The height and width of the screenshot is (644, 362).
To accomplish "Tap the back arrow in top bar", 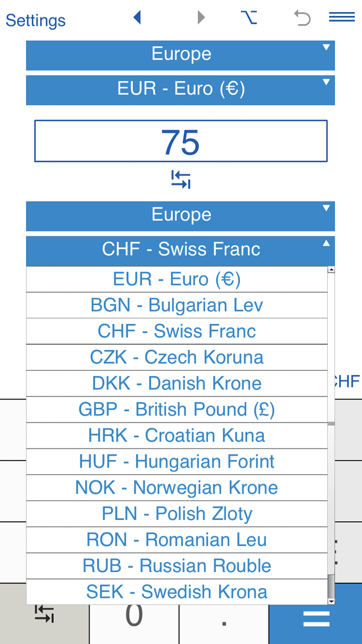I will click(x=137, y=18).
